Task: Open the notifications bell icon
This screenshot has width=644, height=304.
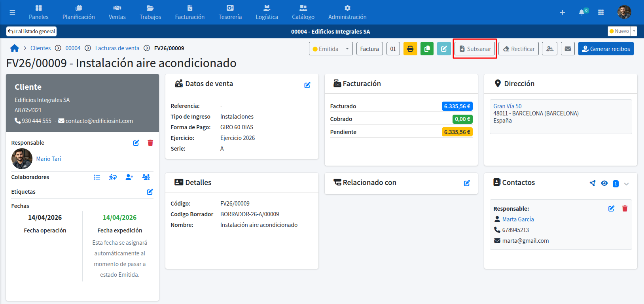Action: pyautogui.click(x=581, y=12)
